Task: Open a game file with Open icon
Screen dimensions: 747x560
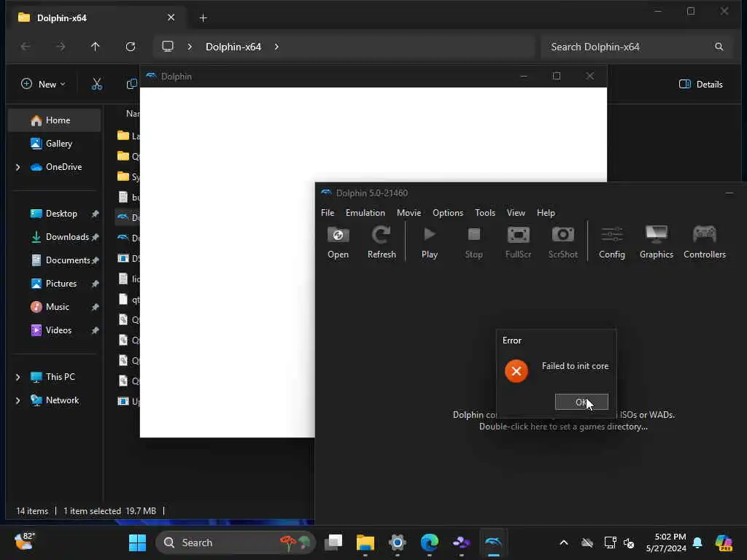Action: (338, 242)
